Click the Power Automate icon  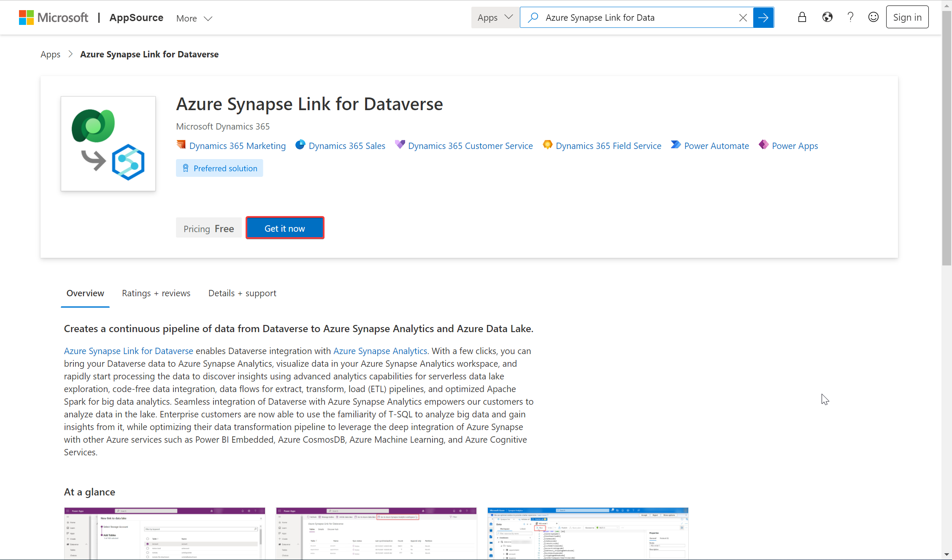(x=675, y=145)
